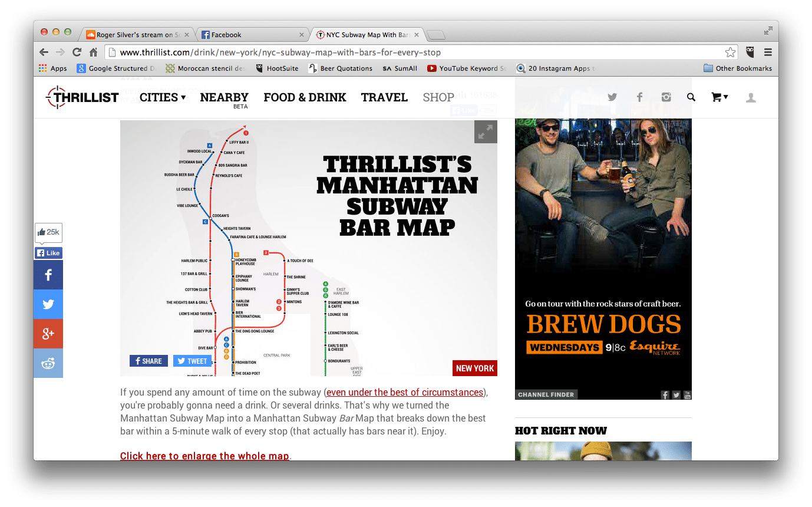Click the Hootsuite owl extension icon
The width and height of the screenshot is (812, 507).
750,52
